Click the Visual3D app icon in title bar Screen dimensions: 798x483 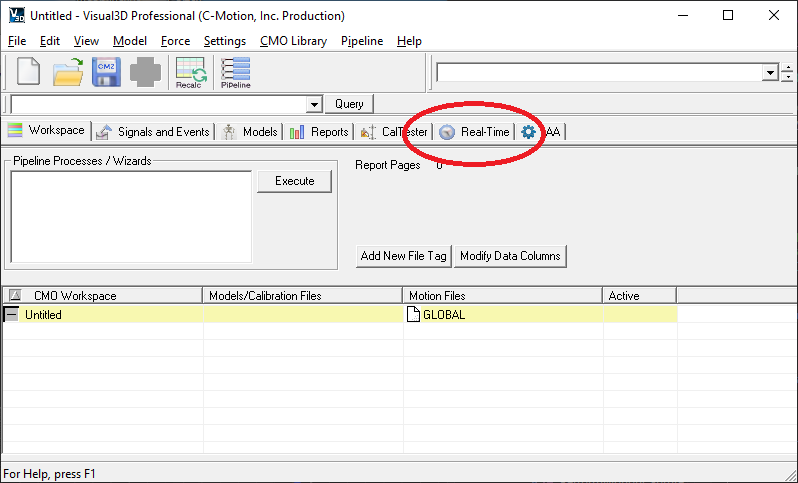point(16,15)
